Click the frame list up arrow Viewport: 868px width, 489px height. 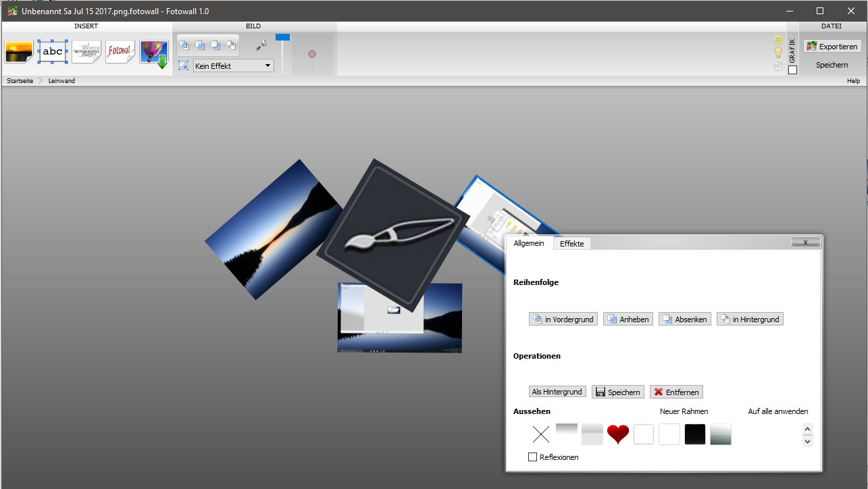coord(808,429)
